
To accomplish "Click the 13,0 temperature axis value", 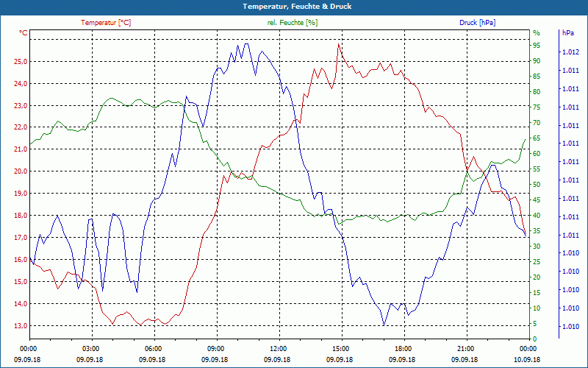I will point(20,326).
